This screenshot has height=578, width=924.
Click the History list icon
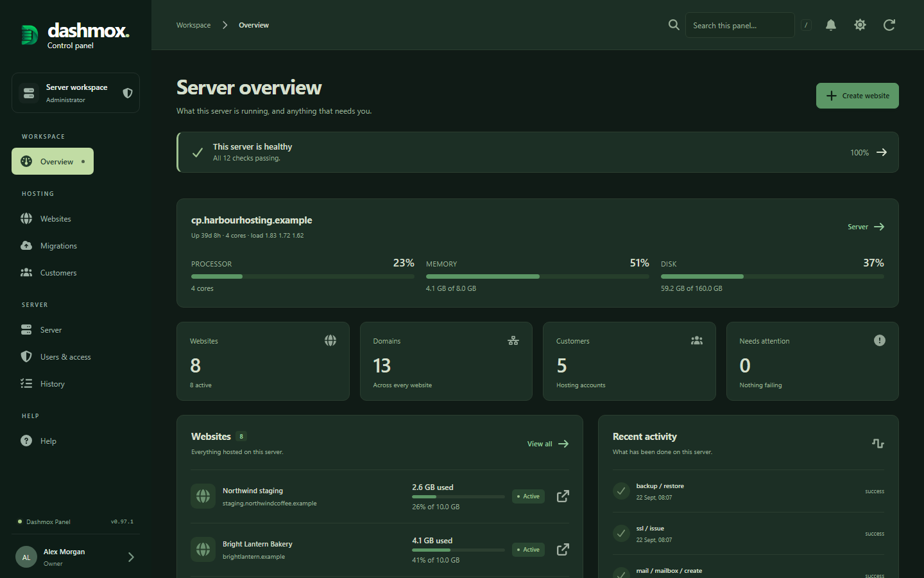[26, 383]
